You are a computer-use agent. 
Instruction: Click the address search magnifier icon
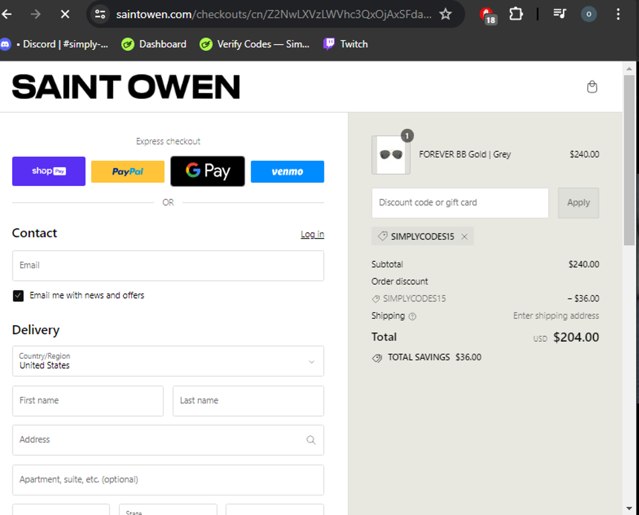[311, 440]
